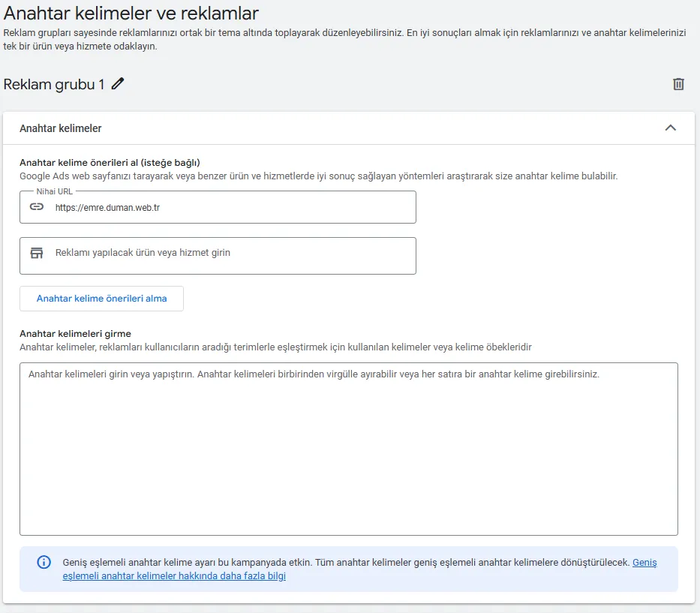Click the link icon in Nihai URL field
Image resolution: width=700 pixels, height=613 pixels.
pos(37,207)
